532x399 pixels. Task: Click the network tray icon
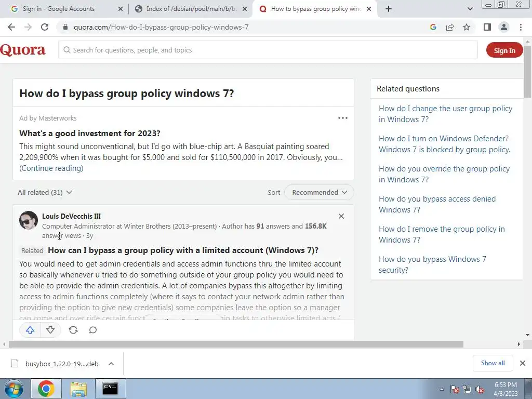467,389
